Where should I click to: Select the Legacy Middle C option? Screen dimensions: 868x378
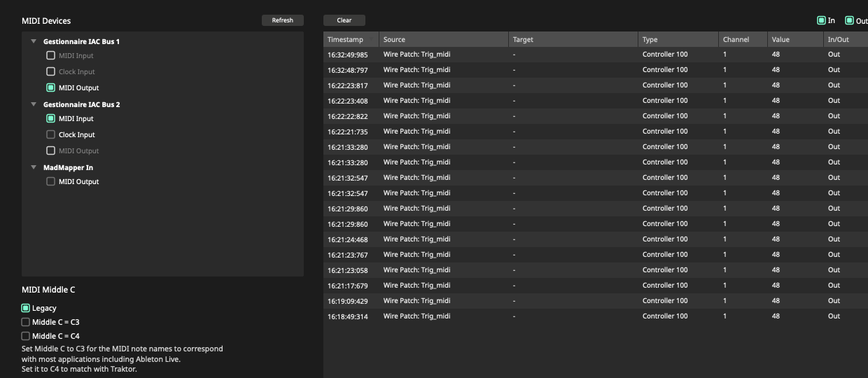[x=26, y=308]
